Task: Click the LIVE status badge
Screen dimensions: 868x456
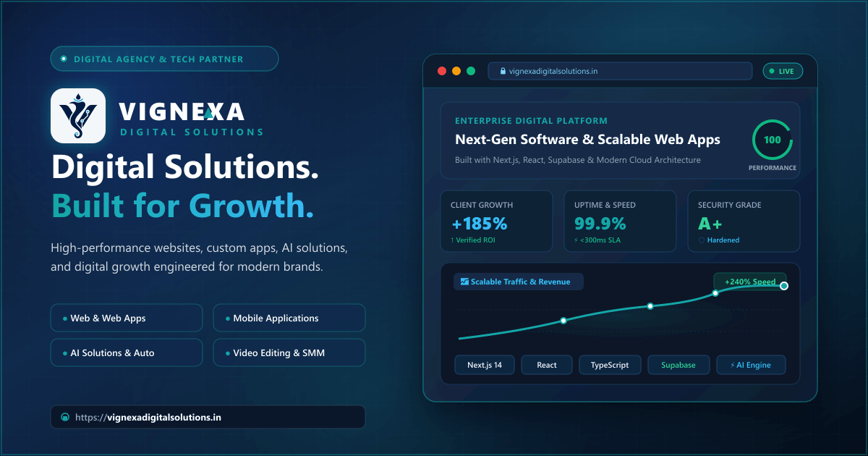Action: tap(783, 71)
